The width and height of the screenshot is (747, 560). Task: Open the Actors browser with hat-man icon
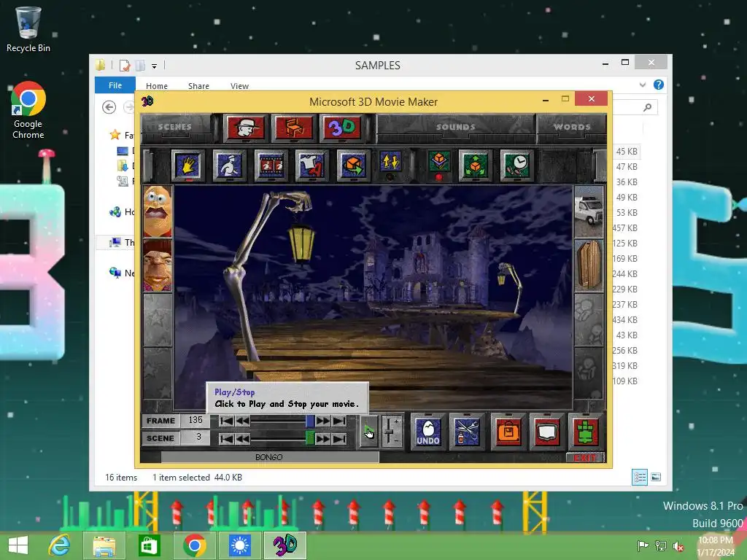pos(245,128)
